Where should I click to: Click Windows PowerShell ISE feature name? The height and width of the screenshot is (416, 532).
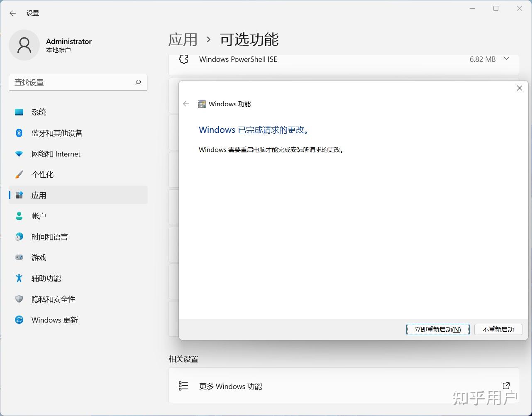[x=238, y=59]
